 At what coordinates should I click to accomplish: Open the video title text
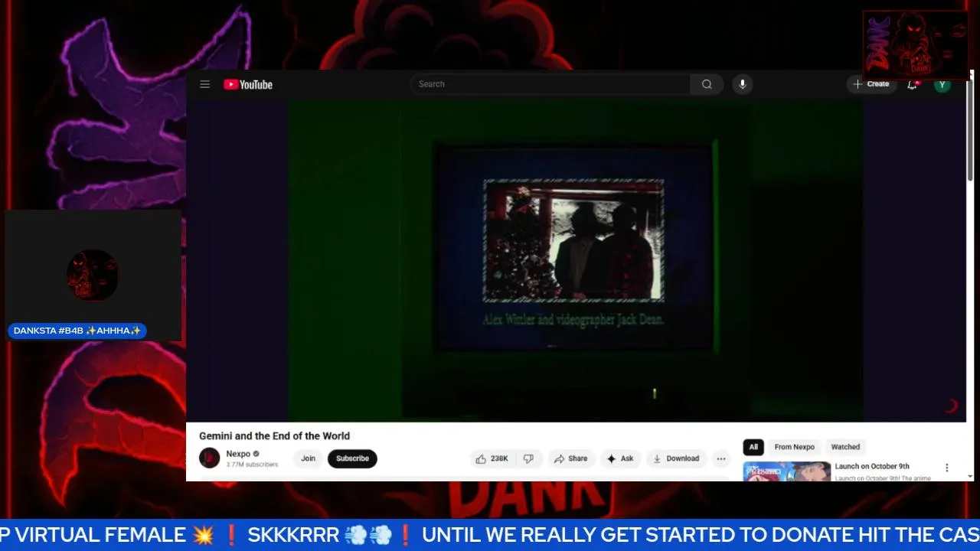click(x=274, y=435)
